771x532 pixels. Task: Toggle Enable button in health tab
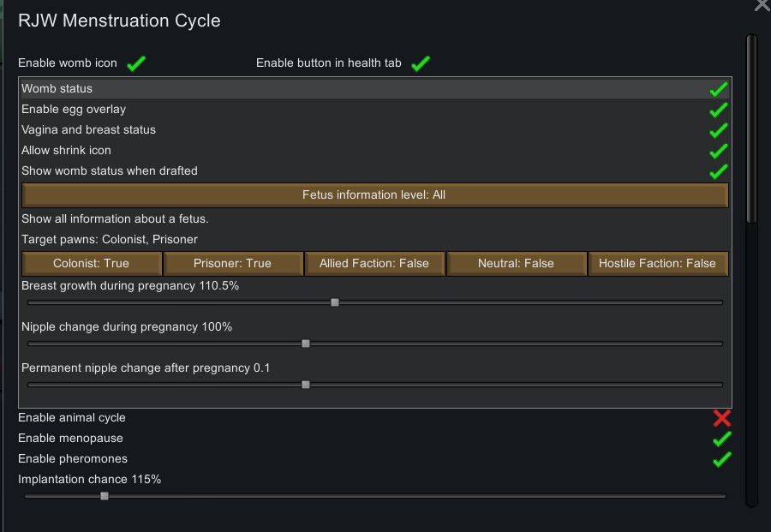[420, 62]
